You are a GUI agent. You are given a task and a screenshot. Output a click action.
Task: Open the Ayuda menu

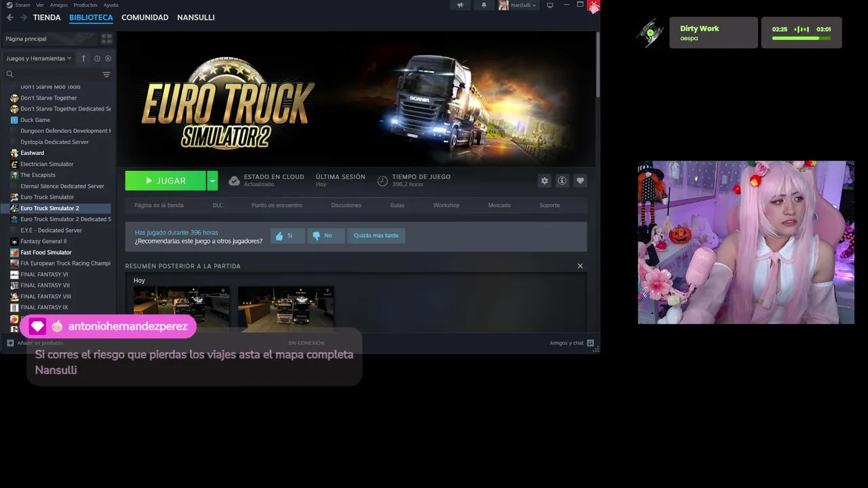coord(111,5)
